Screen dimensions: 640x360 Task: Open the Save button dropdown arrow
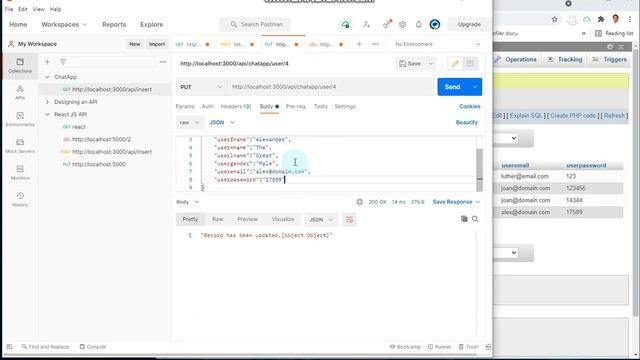[431, 64]
